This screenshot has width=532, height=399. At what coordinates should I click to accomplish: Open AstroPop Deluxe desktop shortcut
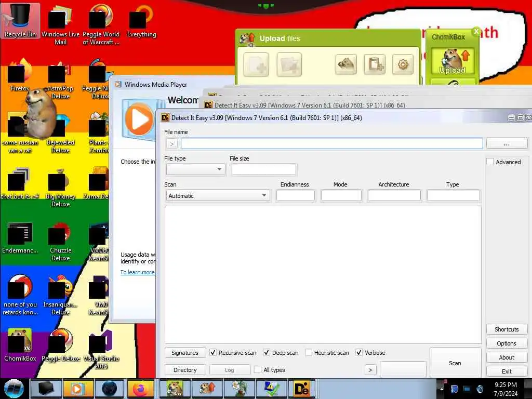point(60,79)
